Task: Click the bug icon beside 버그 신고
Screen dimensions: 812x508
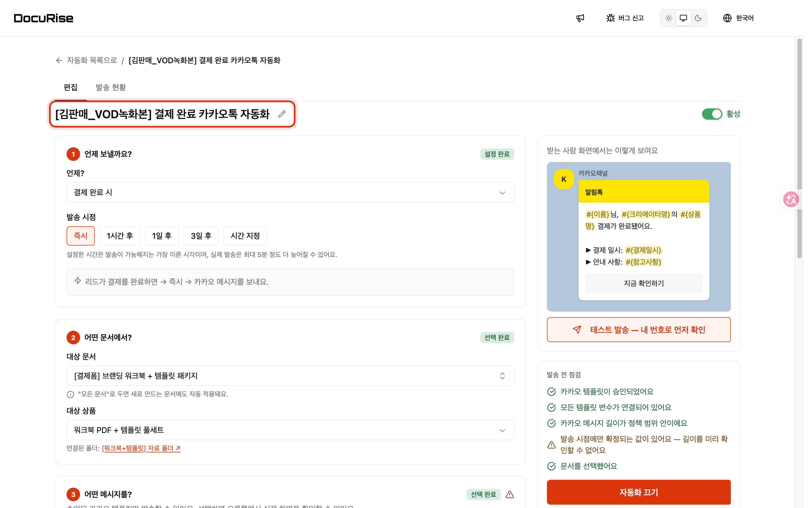Action: [x=610, y=18]
